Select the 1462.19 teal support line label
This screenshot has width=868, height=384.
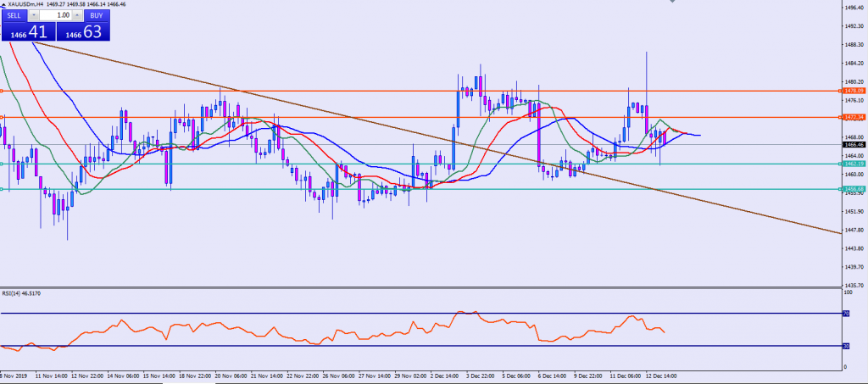pyautogui.click(x=853, y=164)
